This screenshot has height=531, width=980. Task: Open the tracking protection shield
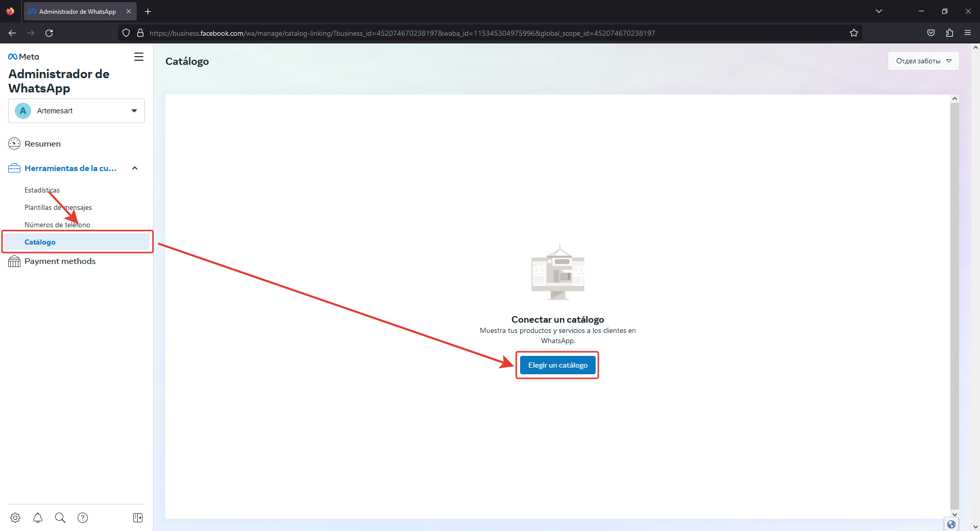[126, 33]
